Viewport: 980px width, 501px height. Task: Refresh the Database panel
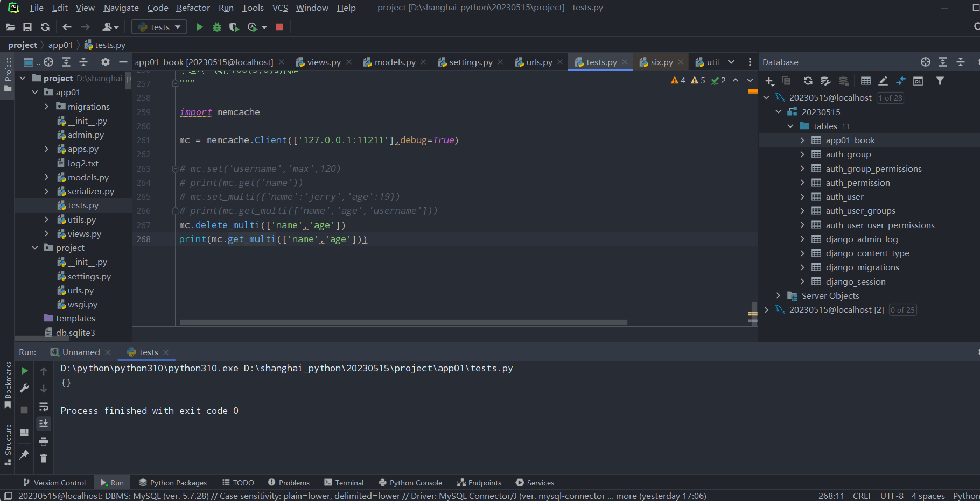808,81
